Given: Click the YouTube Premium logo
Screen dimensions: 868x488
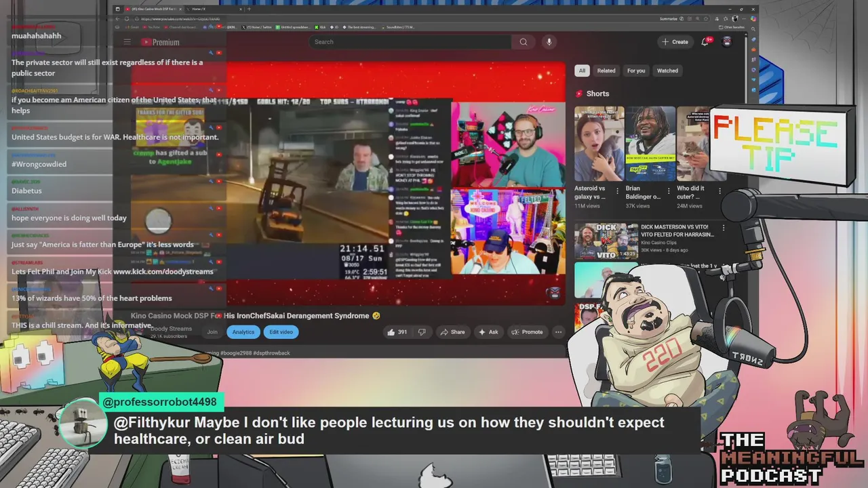Looking at the screenshot, I should pyautogui.click(x=160, y=42).
